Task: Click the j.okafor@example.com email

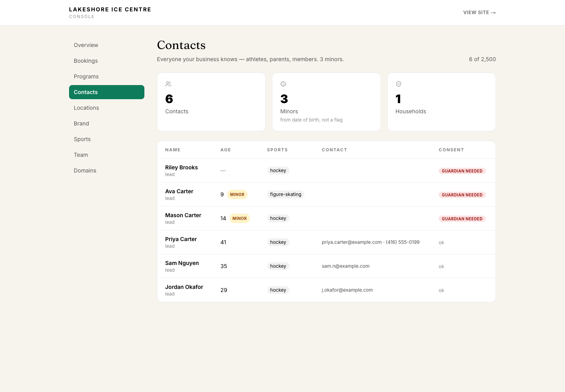Action: (x=347, y=290)
